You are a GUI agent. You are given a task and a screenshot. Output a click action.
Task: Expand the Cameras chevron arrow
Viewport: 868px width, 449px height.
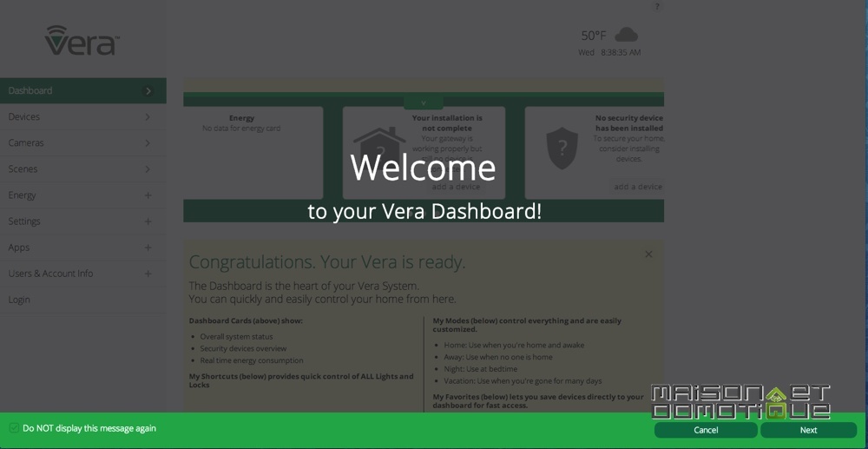click(148, 142)
